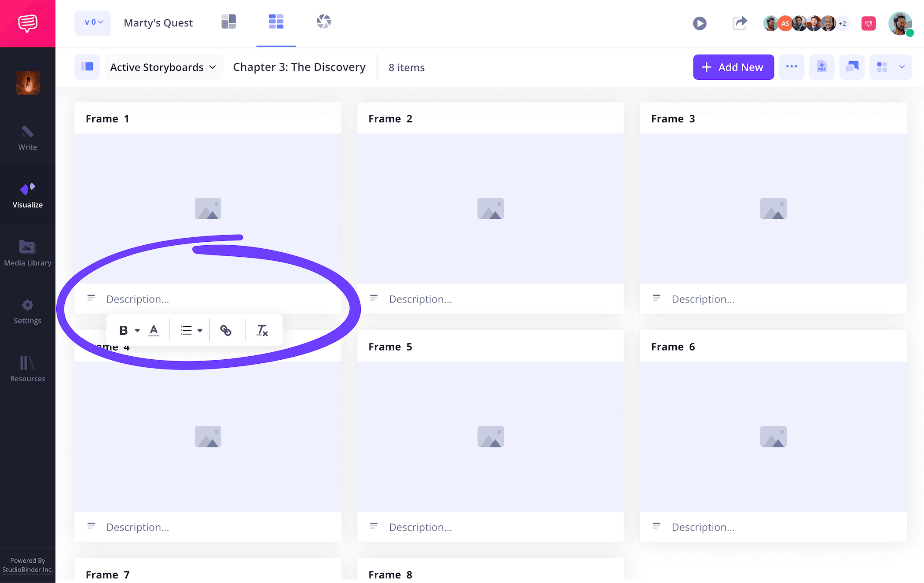This screenshot has width=924, height=583.
Task: Click the clear formatting icon
Action: (x=262, y=330)
